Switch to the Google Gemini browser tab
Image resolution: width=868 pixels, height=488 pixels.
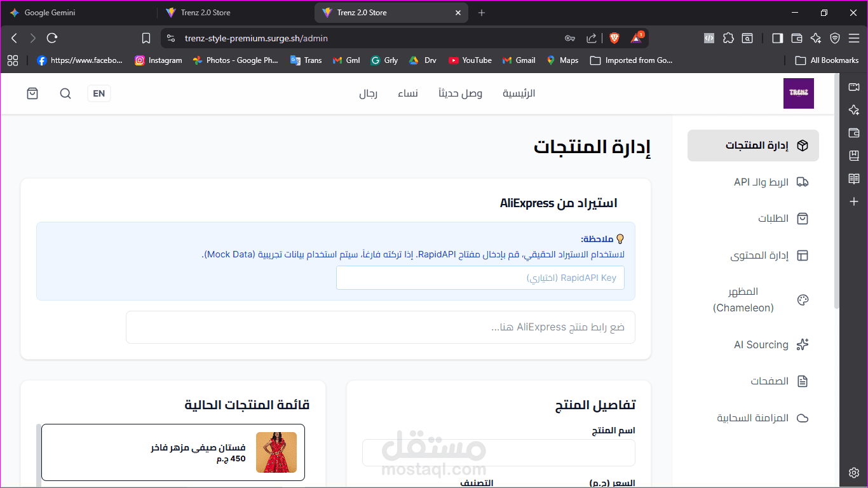(x=78, y=13)
